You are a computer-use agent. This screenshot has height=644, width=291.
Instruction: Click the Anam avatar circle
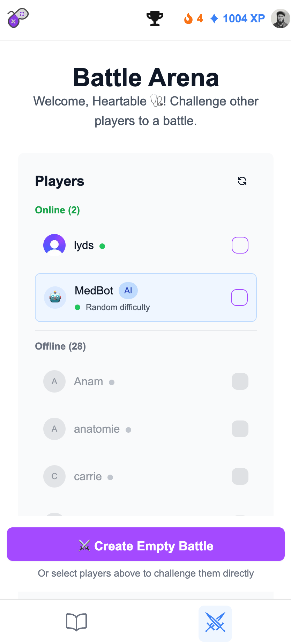[54, 381]
